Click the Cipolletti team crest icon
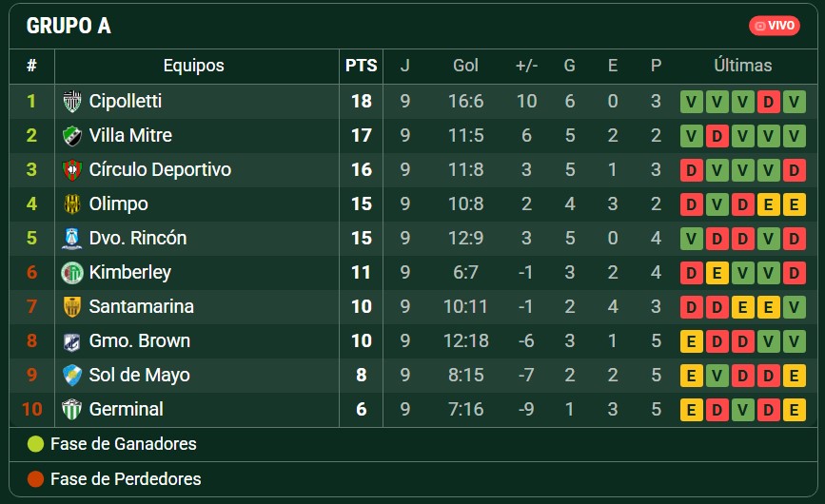 pyautogui.click(x=72, y=102)
